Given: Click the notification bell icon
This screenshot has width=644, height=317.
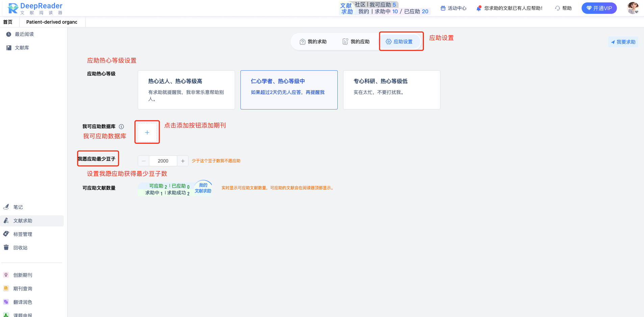Looking at the screenshot, I should pos(479,8).
